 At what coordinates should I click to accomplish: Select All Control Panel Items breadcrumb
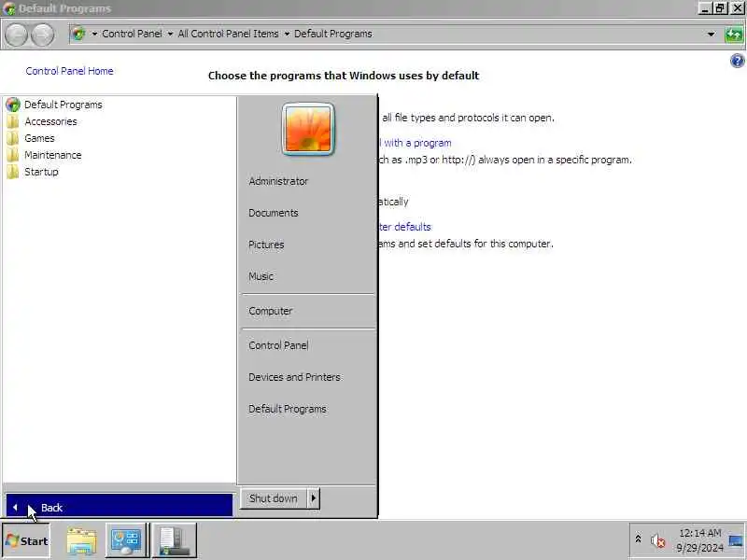[228, 34]
